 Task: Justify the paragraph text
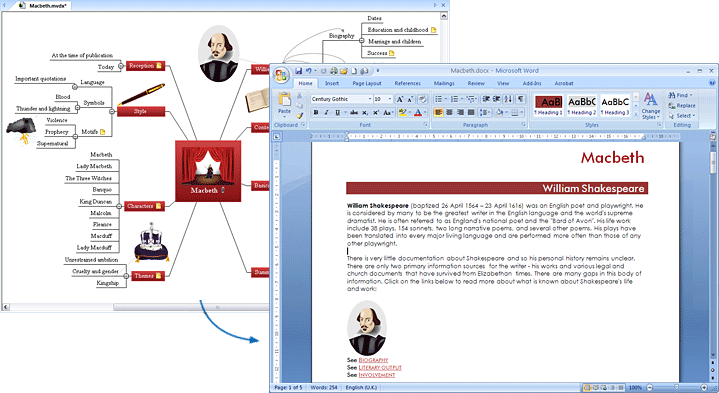click(x=470, y=112)
